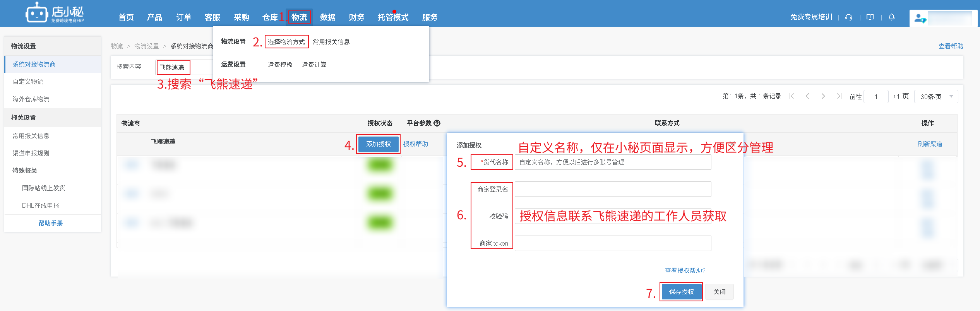Open the user account avatar icon
Viewport: 980px width, 311px height.
(x=920, y=18)
